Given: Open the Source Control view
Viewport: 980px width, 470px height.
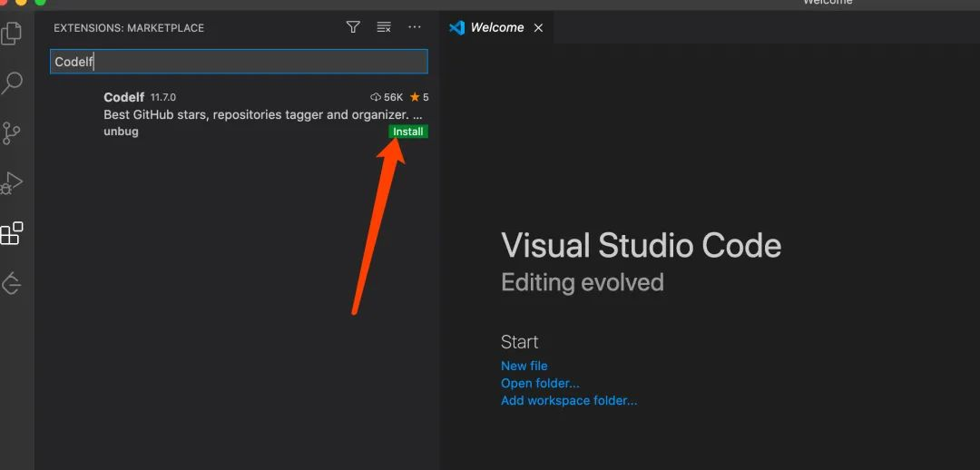Looking at the screenshot, I should coord(11,133).
